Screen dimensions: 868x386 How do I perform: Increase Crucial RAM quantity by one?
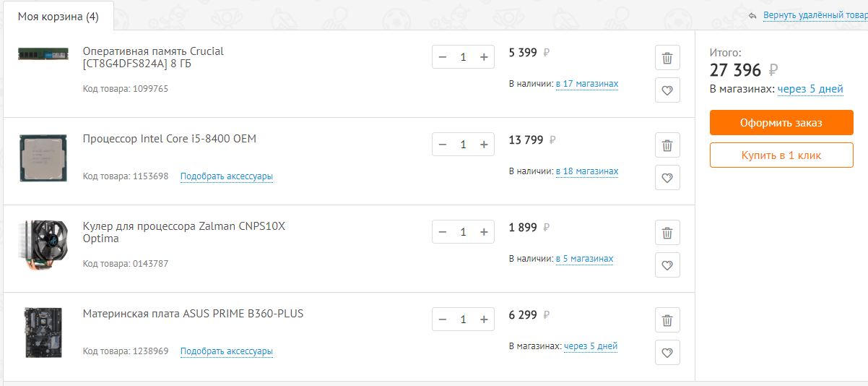pyautogui.click(x=484, y=57)
